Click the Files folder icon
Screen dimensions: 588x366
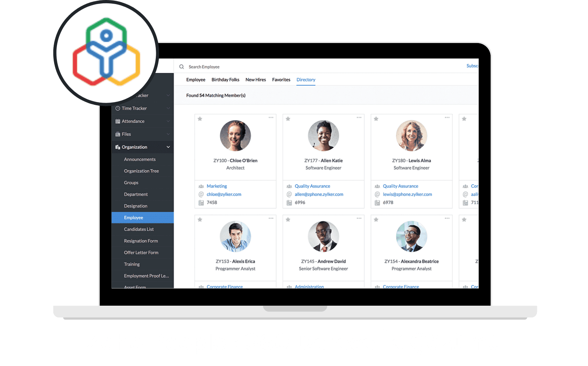[118, 134]
